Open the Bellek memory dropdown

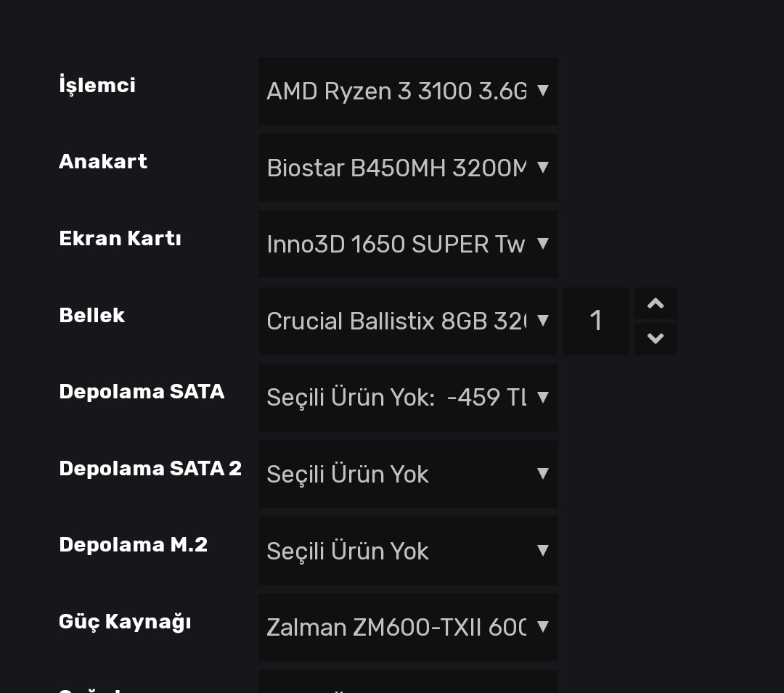pyautogui.click(x=396, y=321)
